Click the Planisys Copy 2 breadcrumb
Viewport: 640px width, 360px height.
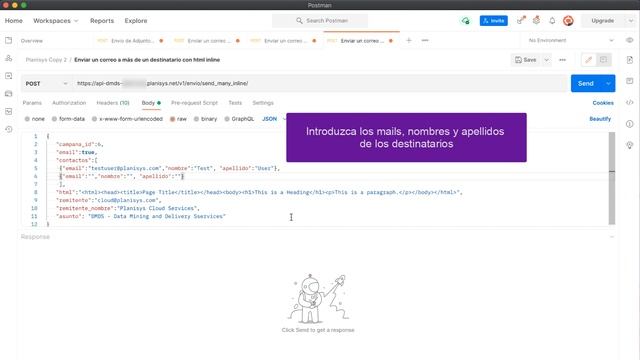click(x=46, y=60)
